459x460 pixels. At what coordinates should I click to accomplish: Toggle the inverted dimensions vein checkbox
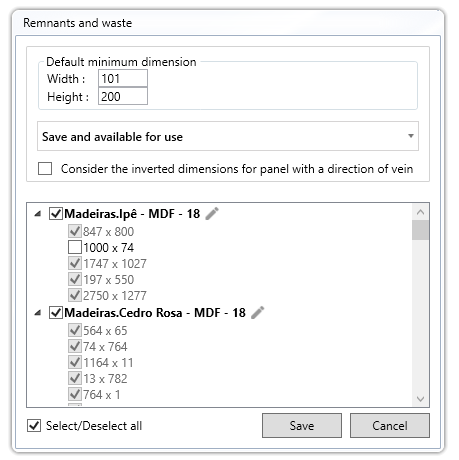pyautogui.click(x=45, y=169)
